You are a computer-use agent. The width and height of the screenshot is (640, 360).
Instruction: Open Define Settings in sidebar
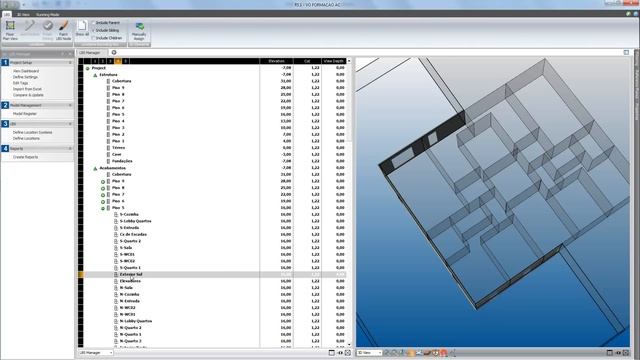pos(25,77)
